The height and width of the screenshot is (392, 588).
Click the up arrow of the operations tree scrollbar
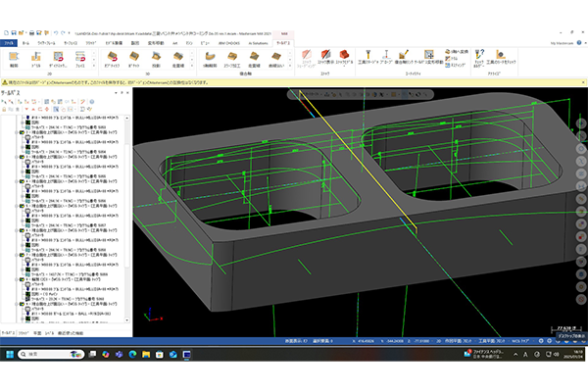127,118
